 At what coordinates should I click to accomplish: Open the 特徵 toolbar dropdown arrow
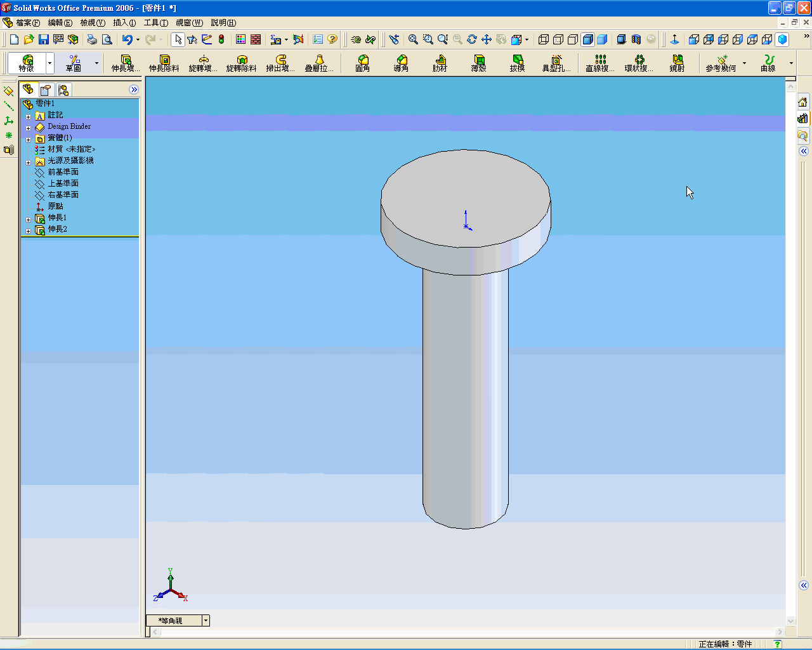(49, 63)
